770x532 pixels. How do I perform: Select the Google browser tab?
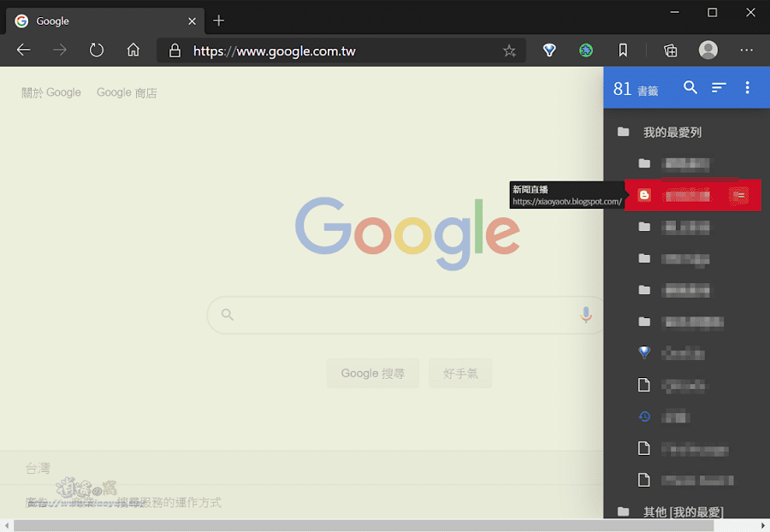[105, 21]
